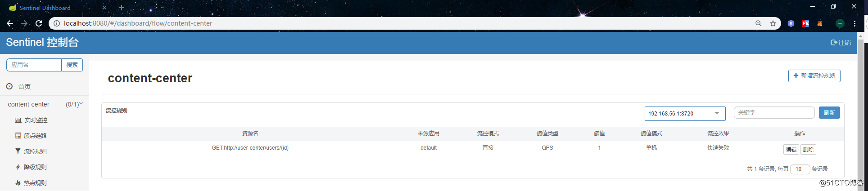Select resource GET:http://user-center/users/{id}
The image size is (868, 191).
click(x=250, y=148)
